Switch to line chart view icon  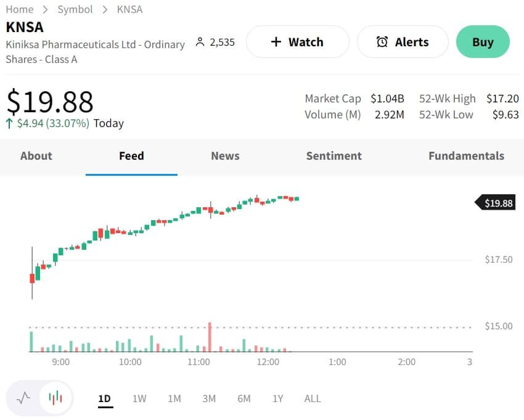23,398
